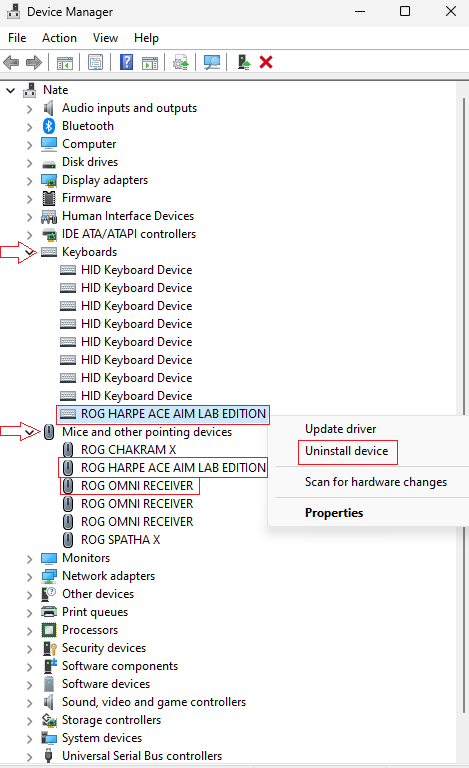Click the blue Help question mark icon
Viewport: 469px width, 768px height.
[126, 62]
